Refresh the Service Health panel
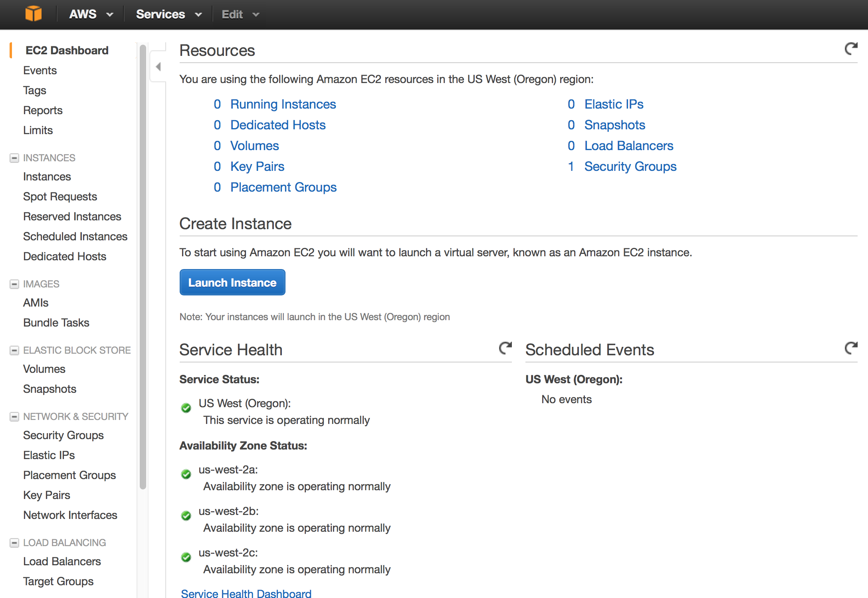 pos(505,349)
